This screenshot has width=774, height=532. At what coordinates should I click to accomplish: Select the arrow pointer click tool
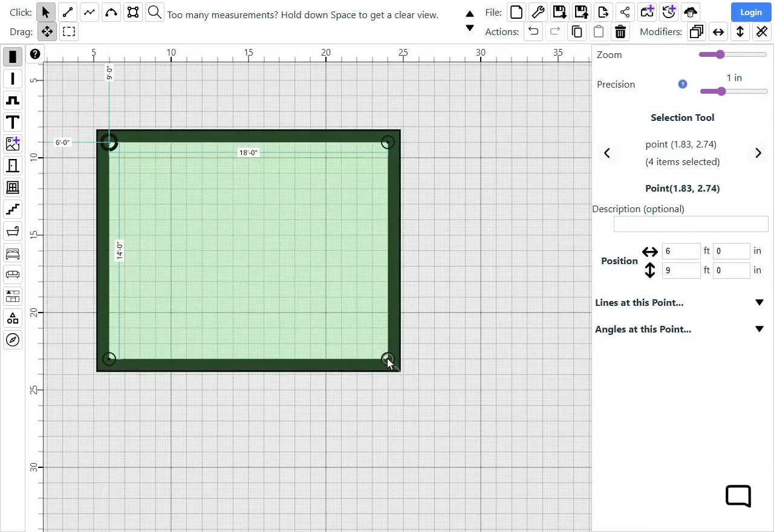point(46,12)
